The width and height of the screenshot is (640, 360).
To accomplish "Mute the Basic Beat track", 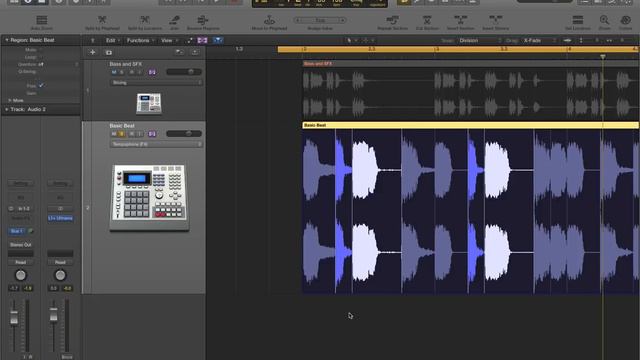I will pyautogui.click(x=114, y=134).
